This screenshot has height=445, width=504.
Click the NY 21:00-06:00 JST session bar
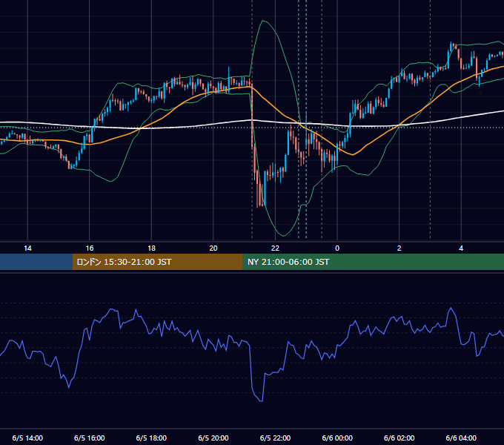373,262
